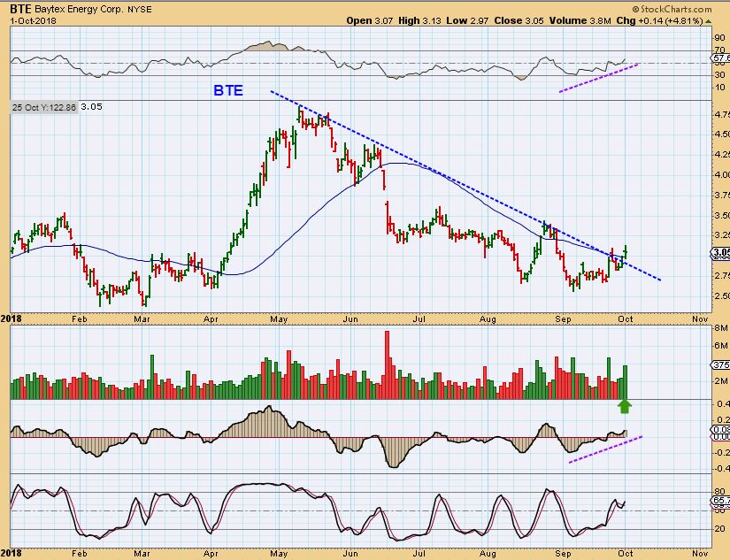
Task: Click the Aug label on bottom date axis
Action: click(x=488, y=554)
